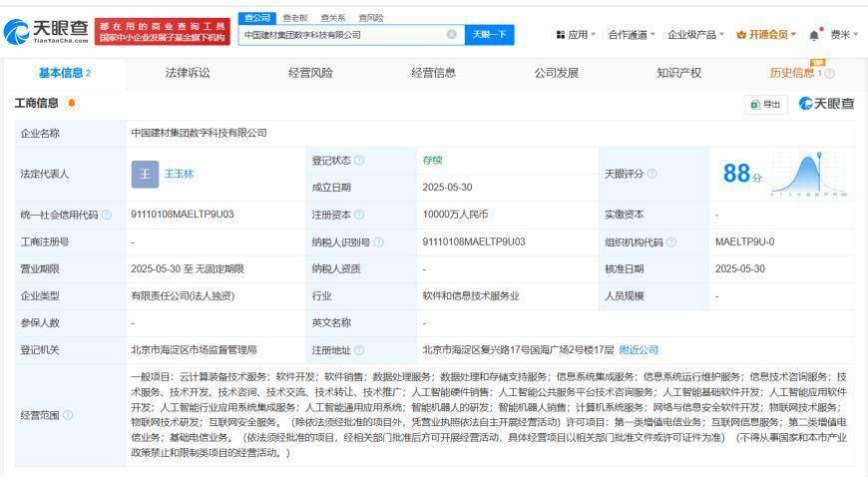868x477 pixels.
Task: Click the help icon beside 统一社会信用代码
Action: pyautogui.click(x=107, y=215)
